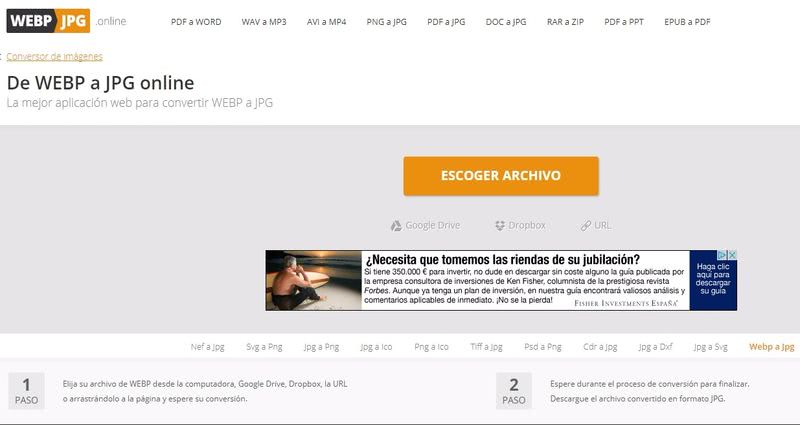800x425 pixels.
Task: Select the Google Drive upload icon
Action: (396, 226)
